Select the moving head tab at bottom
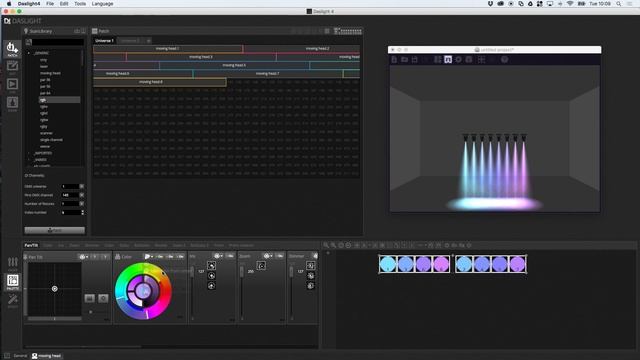The width and height of the screenshot is (640, 360). (x=47, y=356)
